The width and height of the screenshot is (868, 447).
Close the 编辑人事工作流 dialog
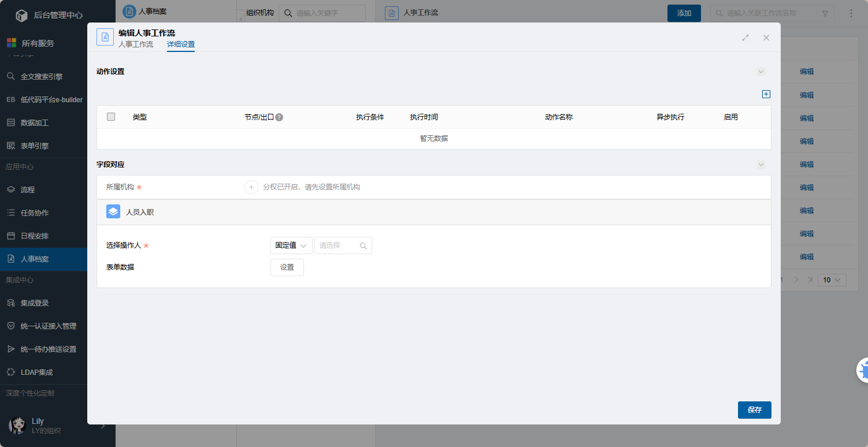(766, 38)
